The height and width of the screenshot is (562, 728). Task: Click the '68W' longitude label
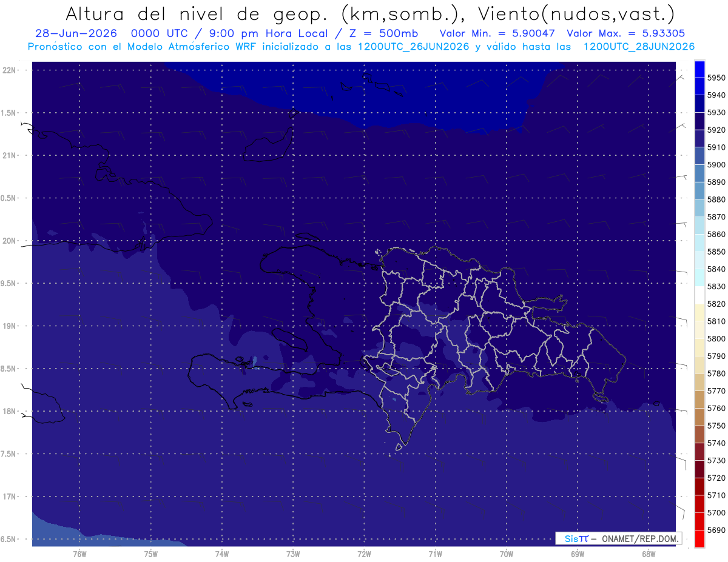649,554
